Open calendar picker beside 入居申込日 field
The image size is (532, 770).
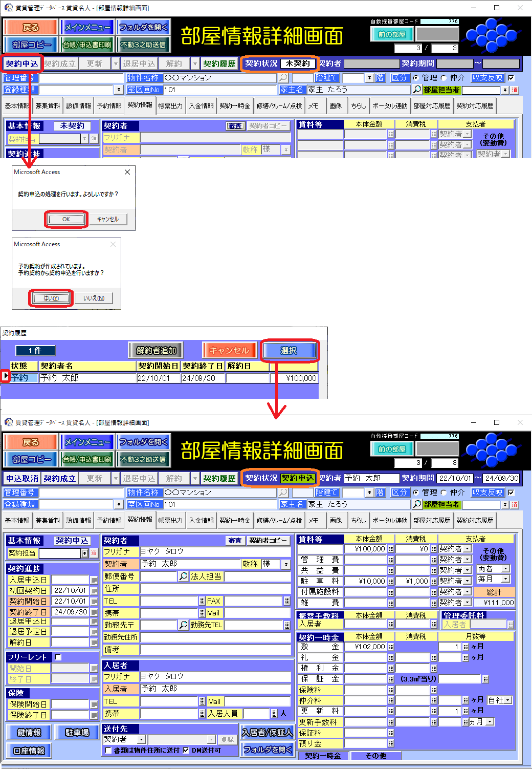(94, 580)
